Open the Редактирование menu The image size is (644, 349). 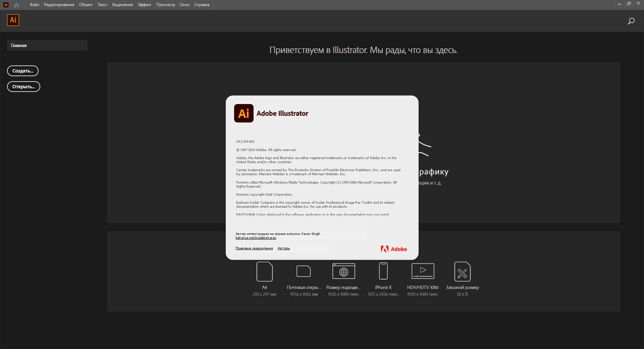point(59,5)
